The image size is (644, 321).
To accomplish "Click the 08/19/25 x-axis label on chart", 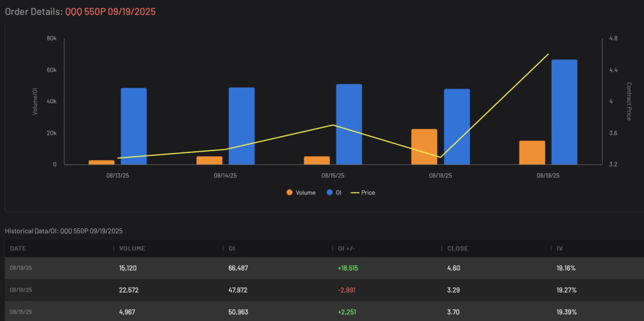I will (548, 176).
